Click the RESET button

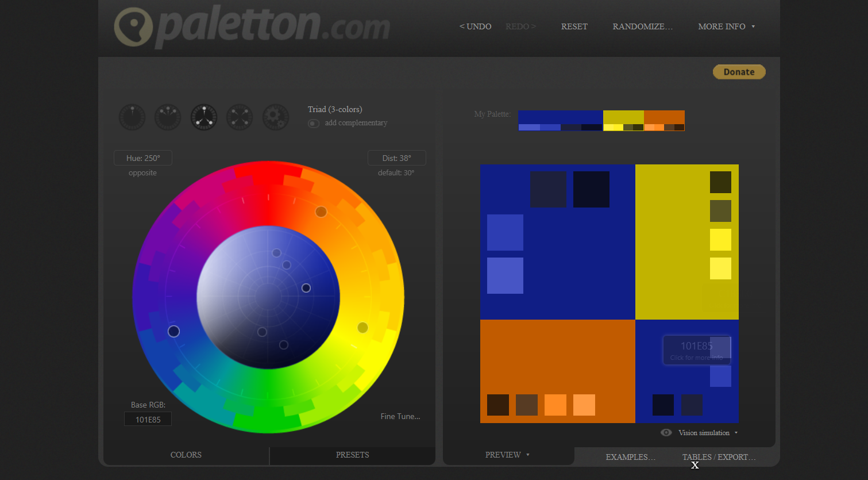(x=574, y=26)
